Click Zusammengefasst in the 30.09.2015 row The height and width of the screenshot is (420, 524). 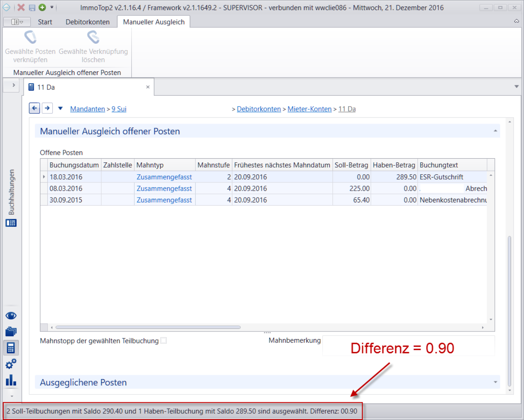pos(164,200)
